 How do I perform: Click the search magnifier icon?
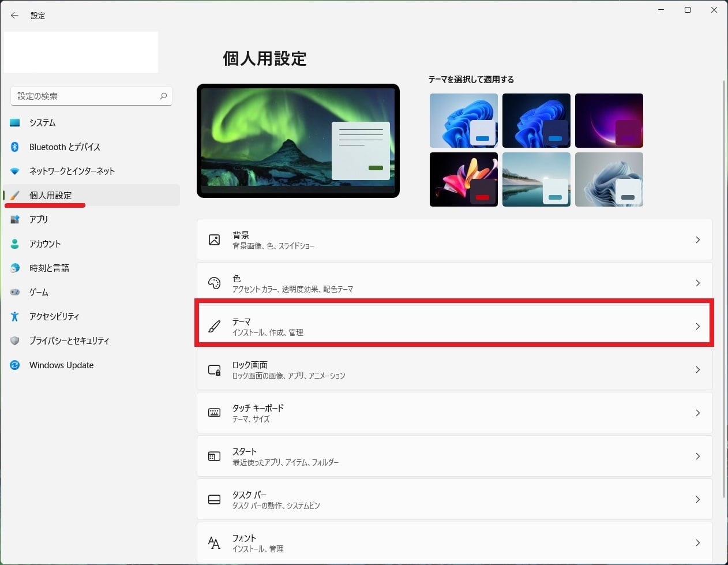163,96
